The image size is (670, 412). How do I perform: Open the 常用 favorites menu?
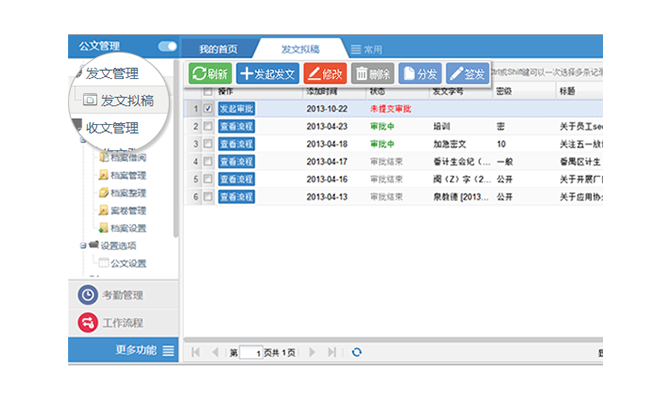[x=366, y=48]
